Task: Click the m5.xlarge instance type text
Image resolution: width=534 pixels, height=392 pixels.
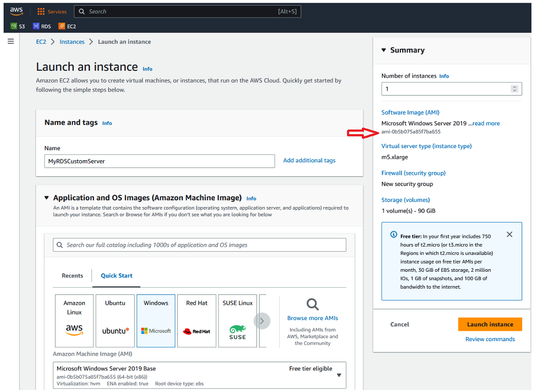Action: click(x=394, y=157)
